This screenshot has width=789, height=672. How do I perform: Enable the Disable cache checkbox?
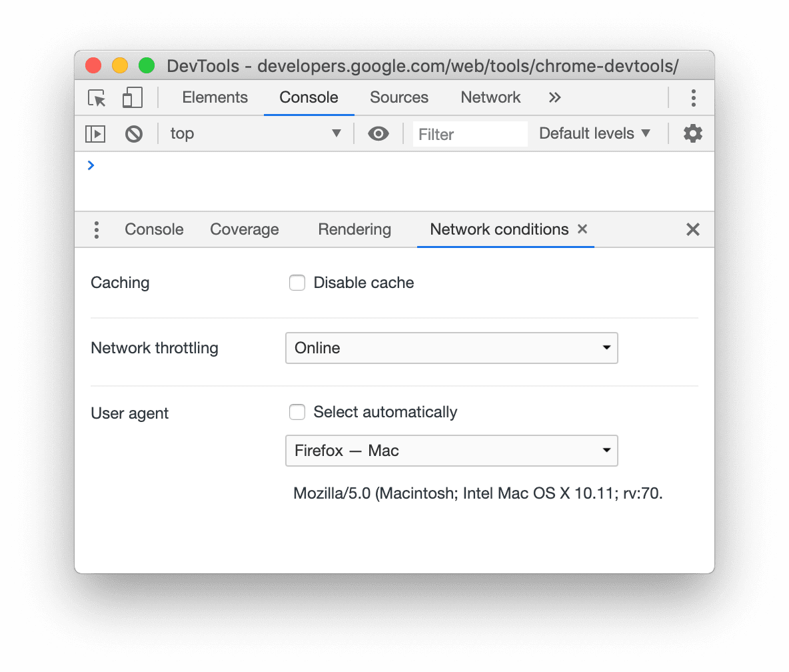click(297, 283)
